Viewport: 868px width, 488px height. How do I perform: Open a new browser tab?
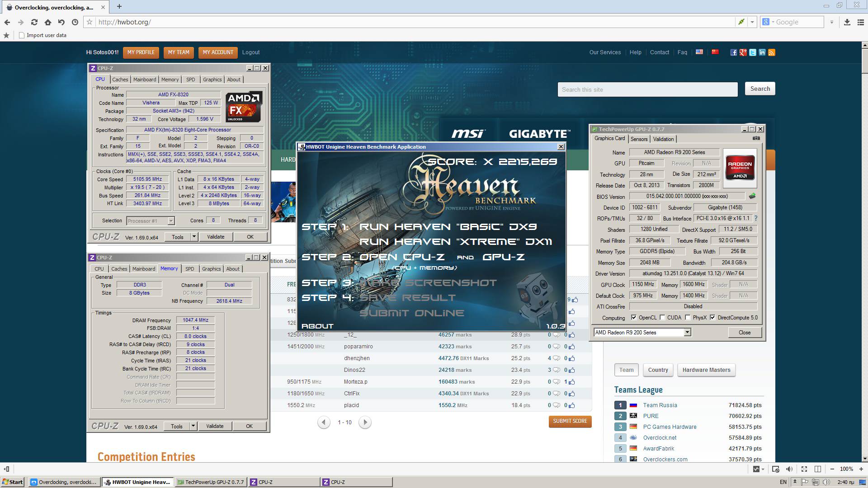coord(119,6)
